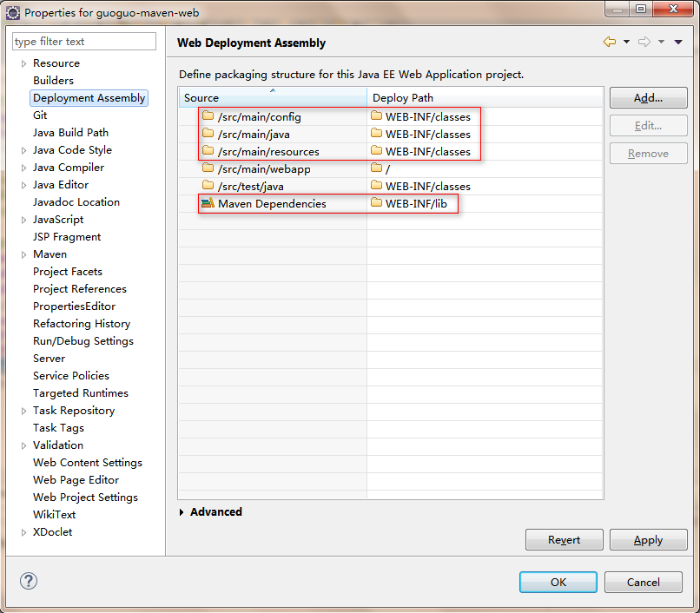Click the /src/test/java folder icon

point(208,185)
